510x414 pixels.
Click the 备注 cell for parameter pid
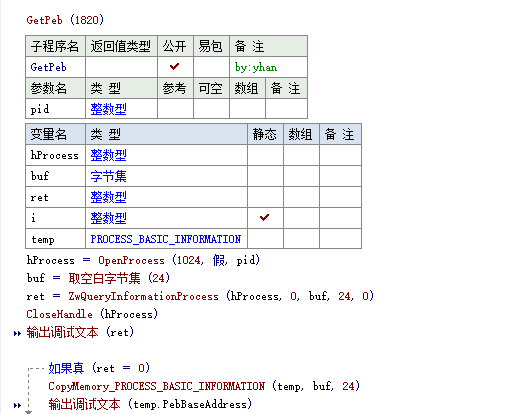286,109
